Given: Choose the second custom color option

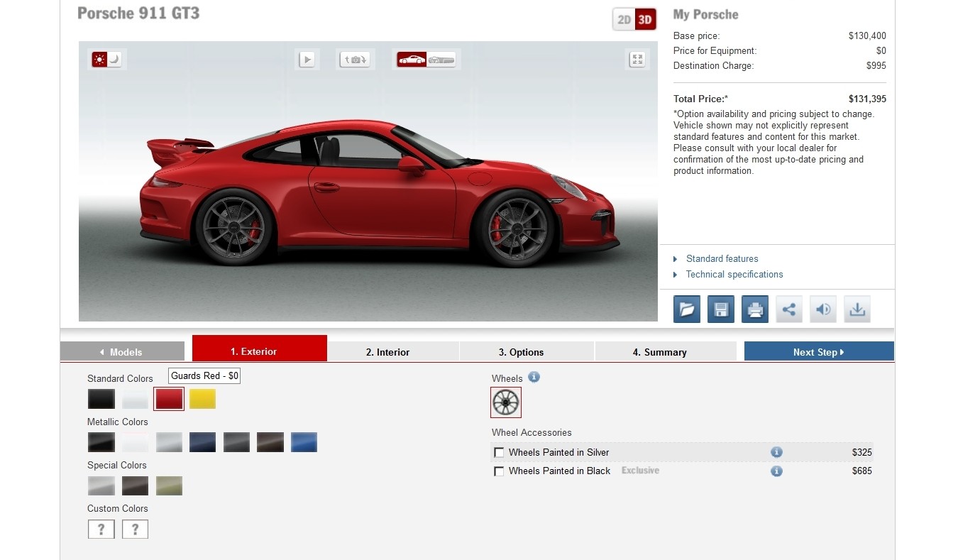Looking at the screenshot, I should pyautogui.click(x=135, y=529).
